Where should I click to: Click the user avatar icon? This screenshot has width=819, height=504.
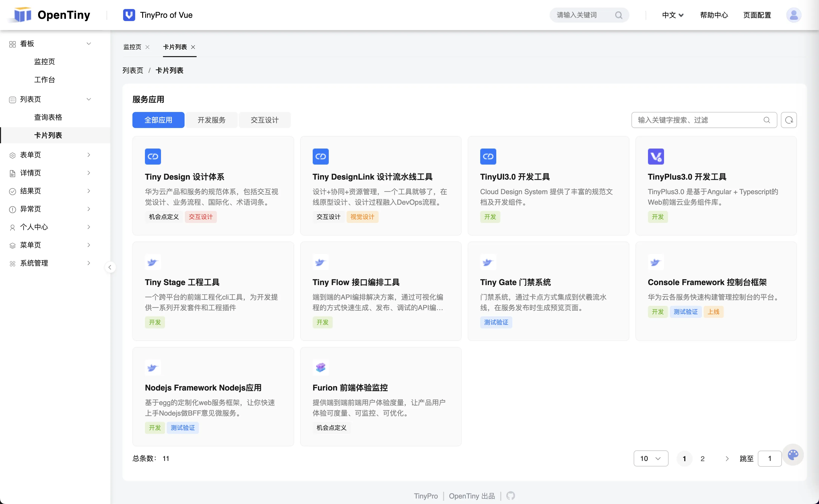(793, 15)
